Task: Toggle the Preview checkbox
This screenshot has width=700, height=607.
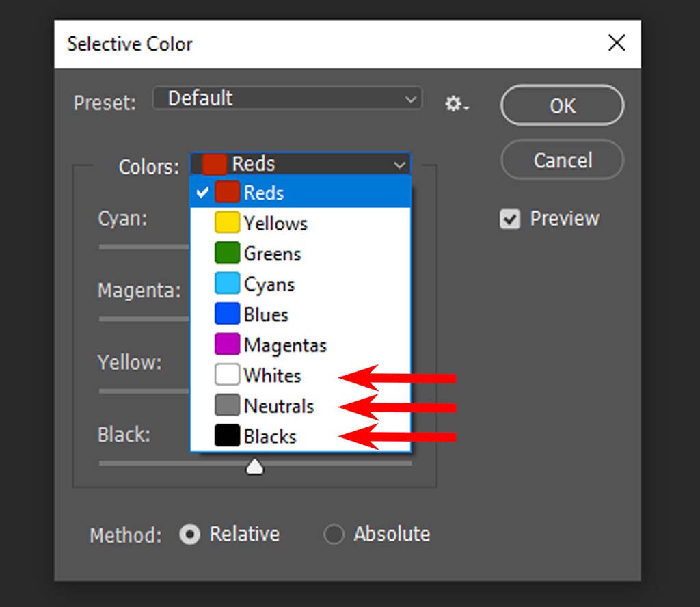Action: click(510, 219)
